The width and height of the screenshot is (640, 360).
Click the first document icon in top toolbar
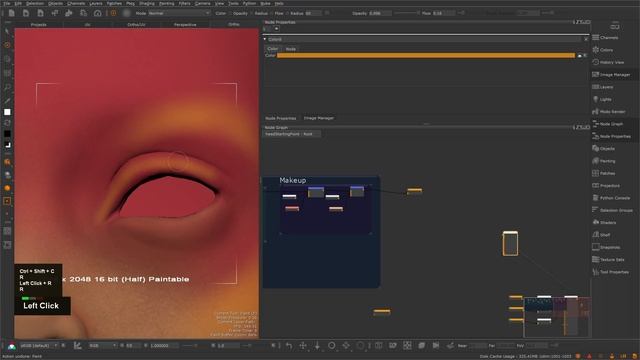(11, 13)
